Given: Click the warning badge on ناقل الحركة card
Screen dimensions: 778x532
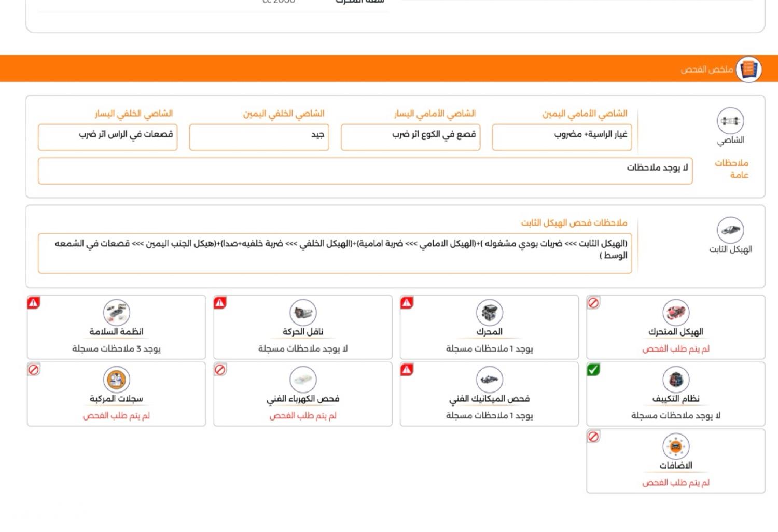Looking at the screenshot, I should pyautogui.click(x=220, y=302).
